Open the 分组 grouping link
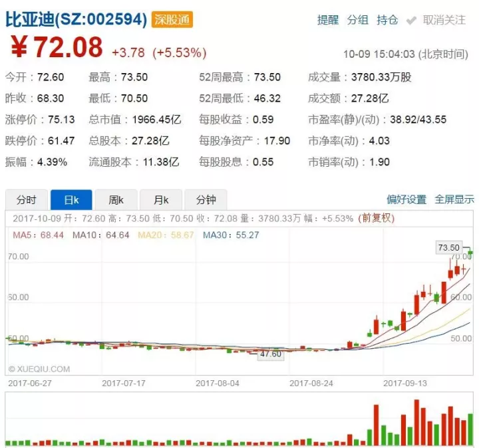This screenshot has height=448, width=479. [x=358, y=20]
